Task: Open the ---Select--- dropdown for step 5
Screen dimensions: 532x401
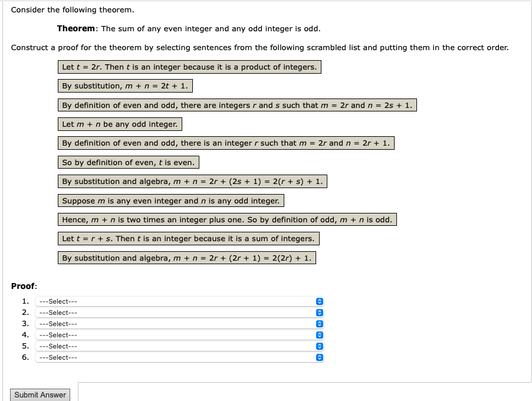Action: [177, 346]
